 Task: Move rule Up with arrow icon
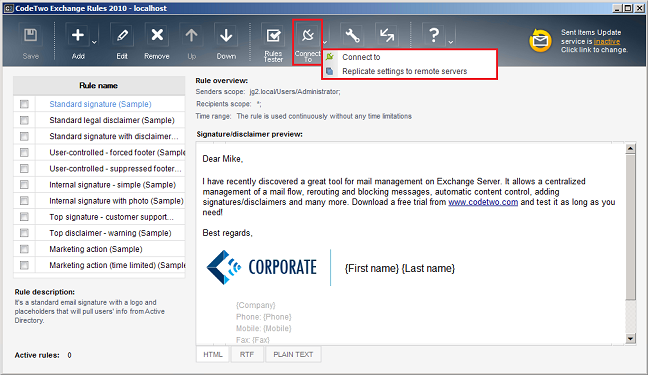191,35
